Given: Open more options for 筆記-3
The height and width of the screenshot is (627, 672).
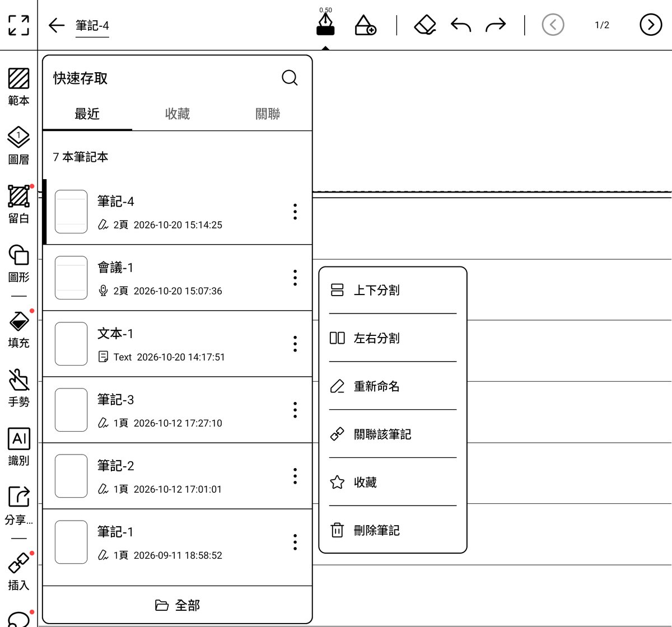Looking at the screenshot, I should point(295,410).
